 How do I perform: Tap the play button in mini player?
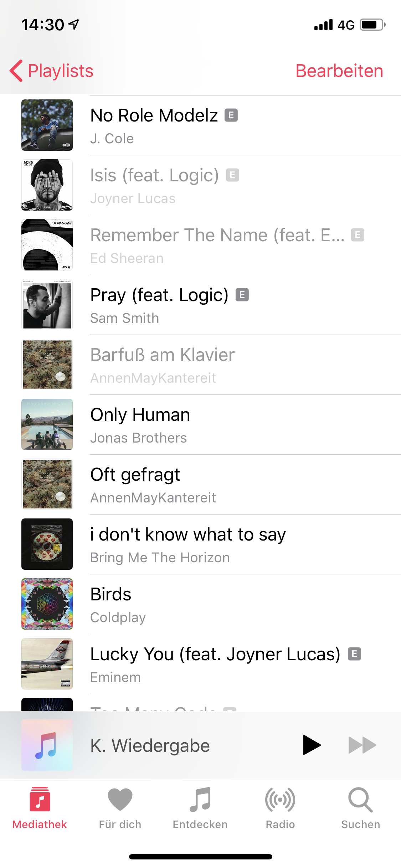click(311, 745)
